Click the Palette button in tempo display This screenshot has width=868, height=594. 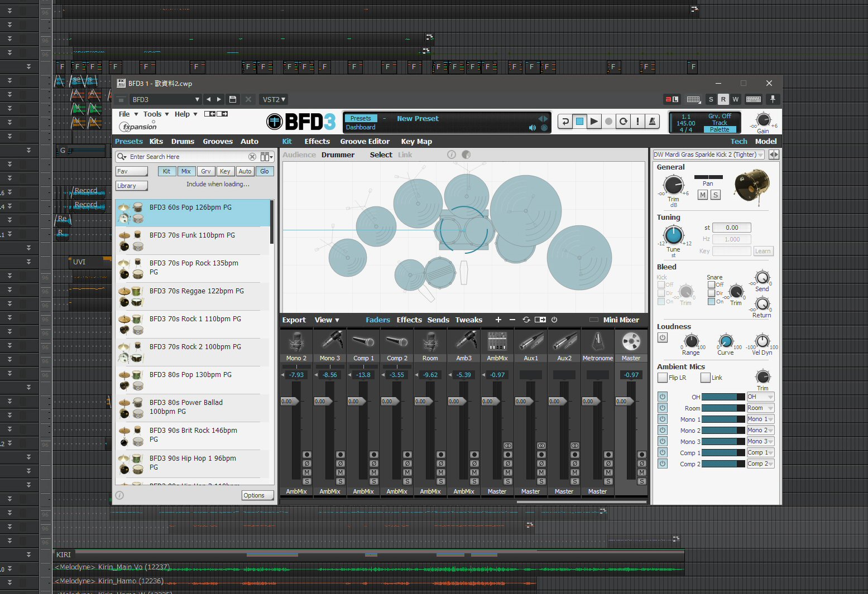[720, 129]
